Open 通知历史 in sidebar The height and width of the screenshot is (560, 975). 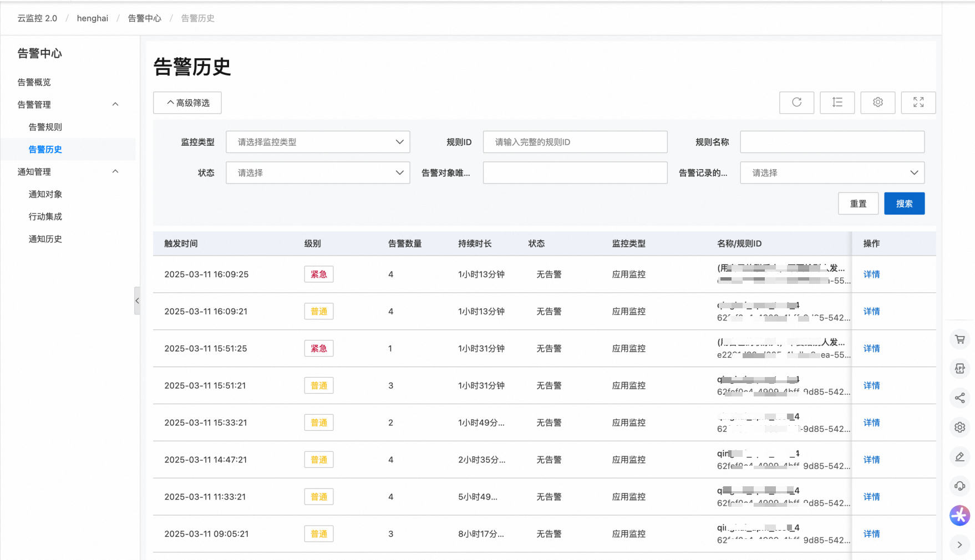(x=45, y=239)
